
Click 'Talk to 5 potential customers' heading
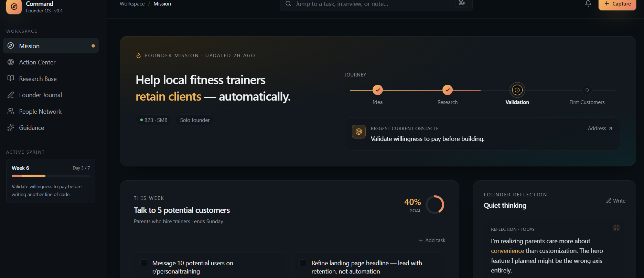[182, 210]
